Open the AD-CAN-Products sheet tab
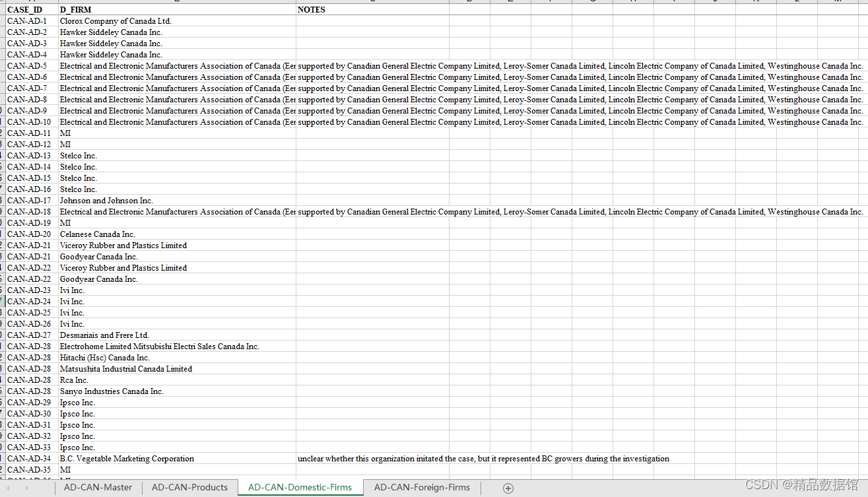The image size is (868, 497). (189, 487)
